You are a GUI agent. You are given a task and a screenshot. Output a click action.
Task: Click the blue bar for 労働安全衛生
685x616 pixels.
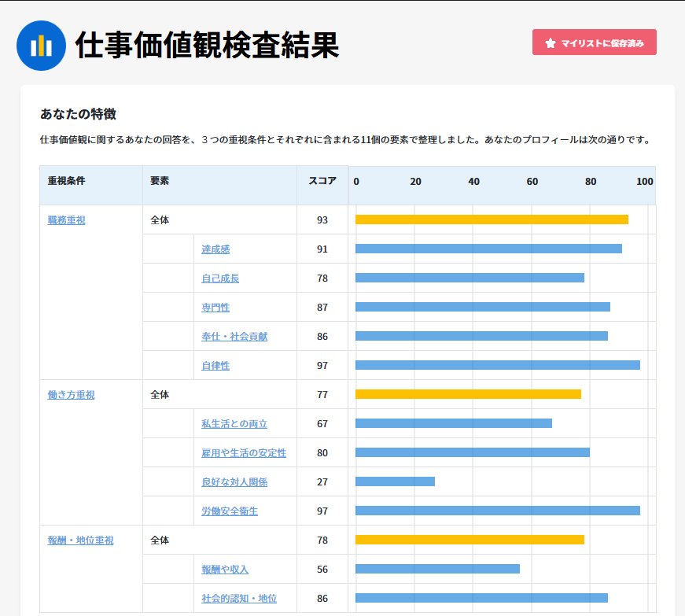(498, 511)
